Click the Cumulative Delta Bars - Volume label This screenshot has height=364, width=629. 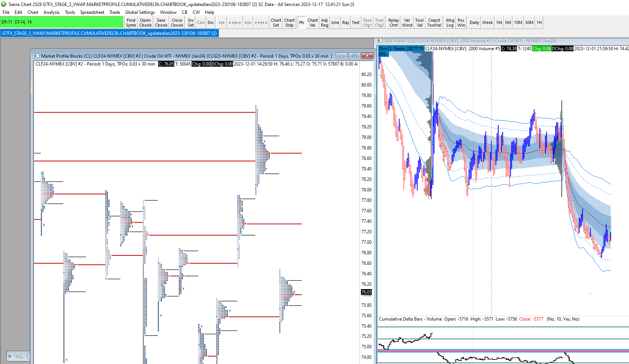pyautogui.click(x=410, y=319)
